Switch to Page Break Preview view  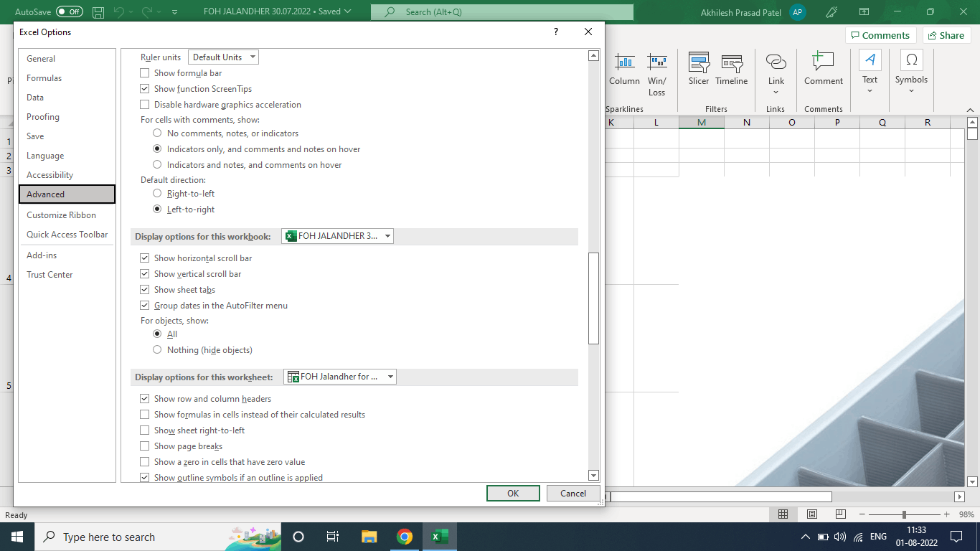point(841,514)
